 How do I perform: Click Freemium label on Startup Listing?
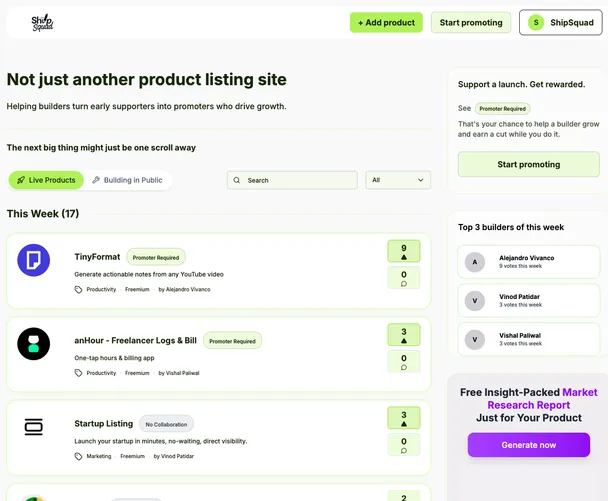click(x=133, y=456)
